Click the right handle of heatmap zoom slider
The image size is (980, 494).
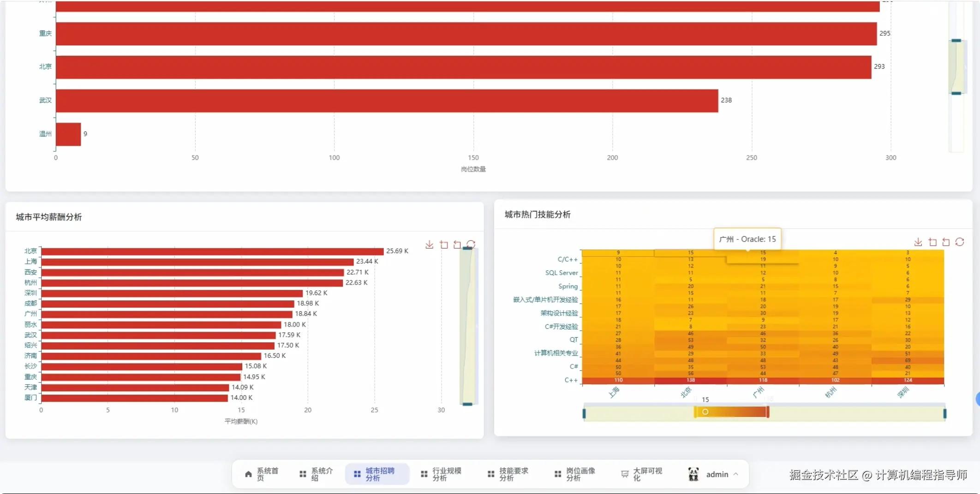pyautogui.click(x=944, y=413)
